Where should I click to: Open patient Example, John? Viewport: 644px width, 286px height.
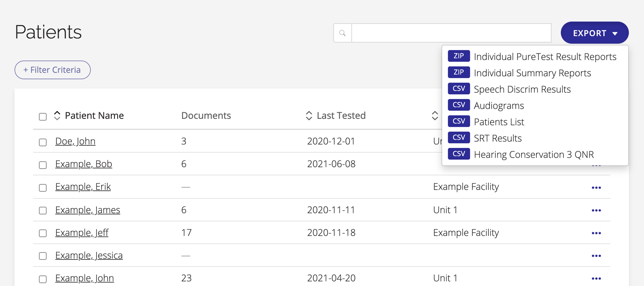click(x=85, y=278)
